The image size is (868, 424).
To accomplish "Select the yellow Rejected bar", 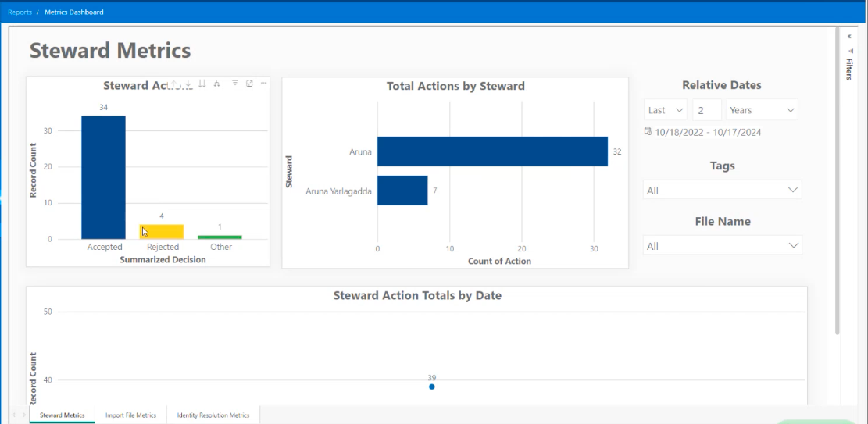I will point(162,232).
